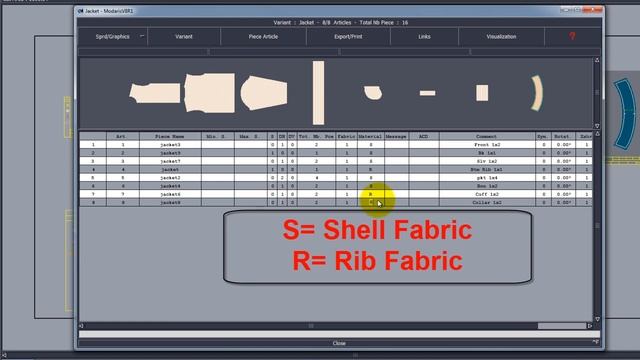Screen dimensions: 640x360
Task: Open the Visualization menu
Action: (501, 37)
